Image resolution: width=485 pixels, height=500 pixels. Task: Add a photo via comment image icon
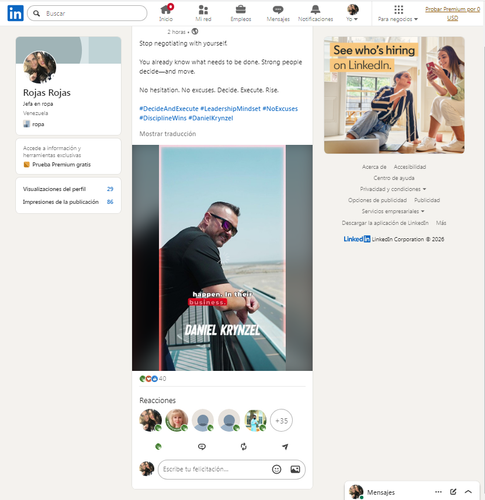295,469
